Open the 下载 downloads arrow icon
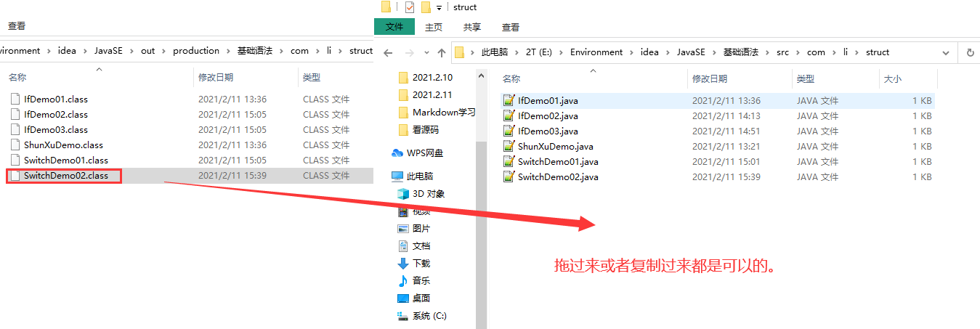The height and width of the screenshot is (329, 980). (x=403, y=264)
